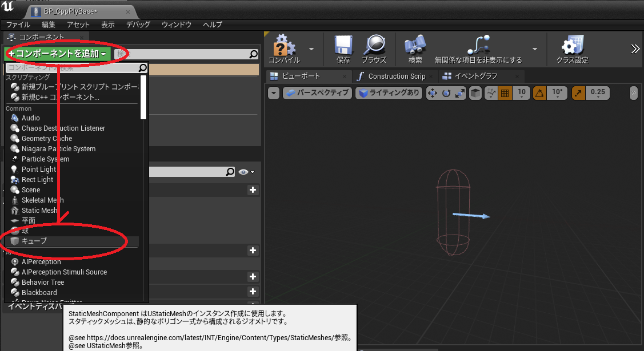This screenshot has width=644, height=351.
Task: Open the Help (ヘルプ) menu
Action: [x=213, y=25]
